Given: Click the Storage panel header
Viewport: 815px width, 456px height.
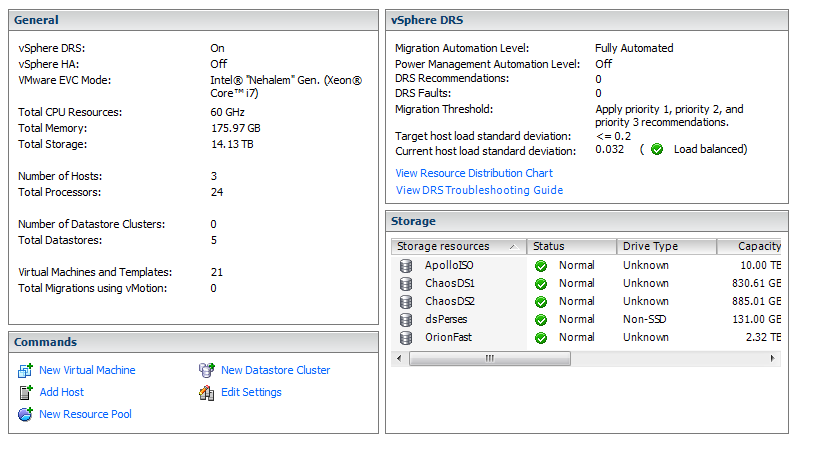Looking at the screenshot, I should pyautogui.click(x=587, y=222).
